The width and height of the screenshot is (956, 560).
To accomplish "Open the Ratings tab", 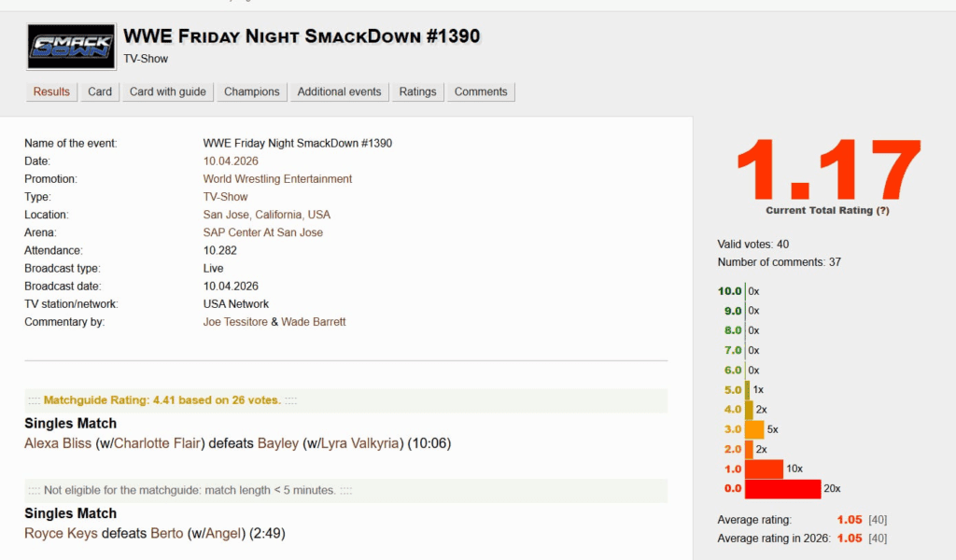I will [417, 92].
